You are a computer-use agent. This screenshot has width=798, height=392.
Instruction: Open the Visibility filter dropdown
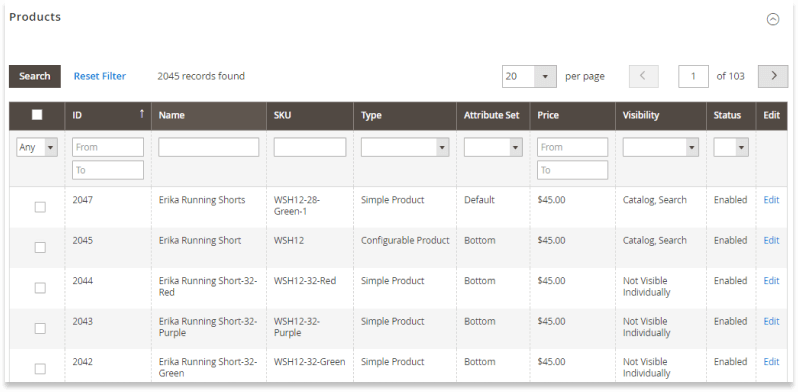(x=661, y=147)
